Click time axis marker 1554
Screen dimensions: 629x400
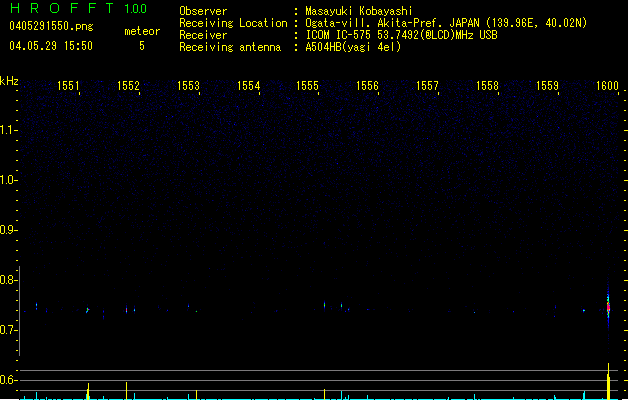[x=248, y=85]
